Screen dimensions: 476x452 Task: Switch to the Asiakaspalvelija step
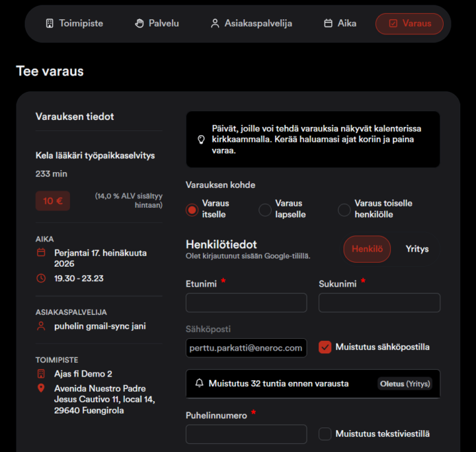251,23
